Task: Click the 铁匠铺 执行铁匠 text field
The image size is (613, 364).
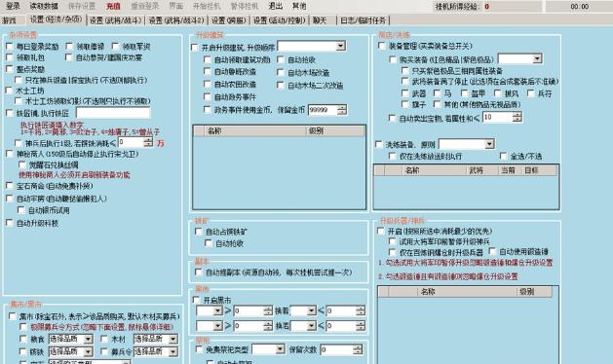Action: [x=113, y=113]
